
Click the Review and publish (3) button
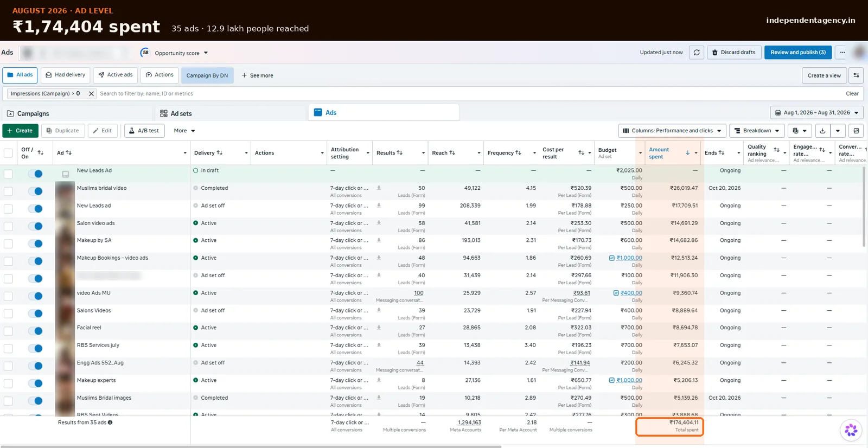click(798, 53)
